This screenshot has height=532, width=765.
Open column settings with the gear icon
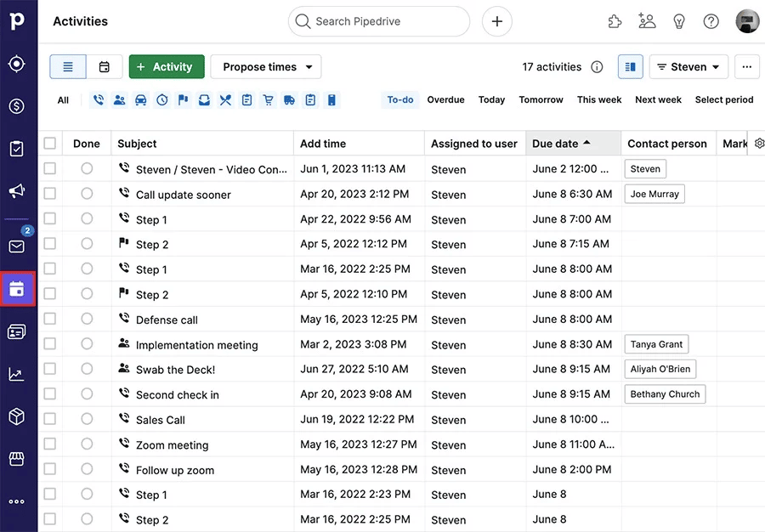point(759,144)
